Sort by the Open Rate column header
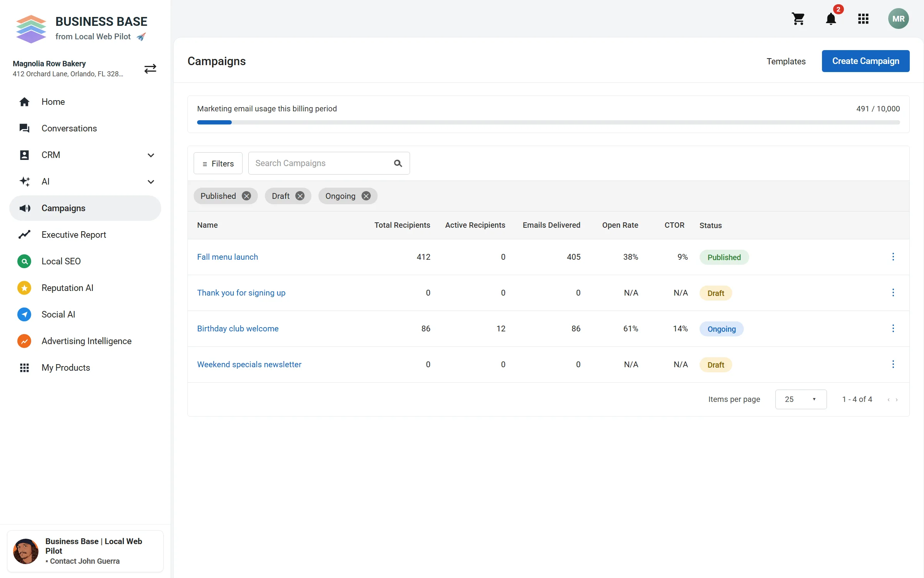The height and width of the screenshot is (578, 924). 620,225
